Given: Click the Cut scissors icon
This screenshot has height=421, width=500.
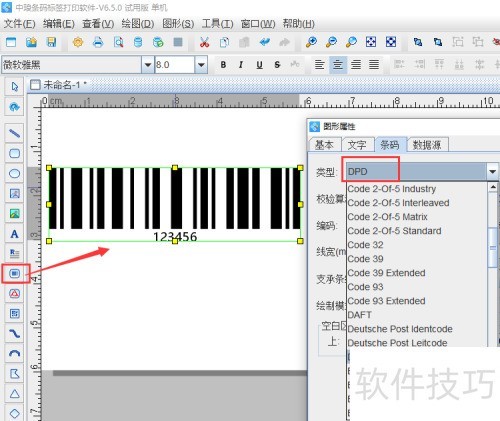Looking at the screenshot, I should pos(204,42).
